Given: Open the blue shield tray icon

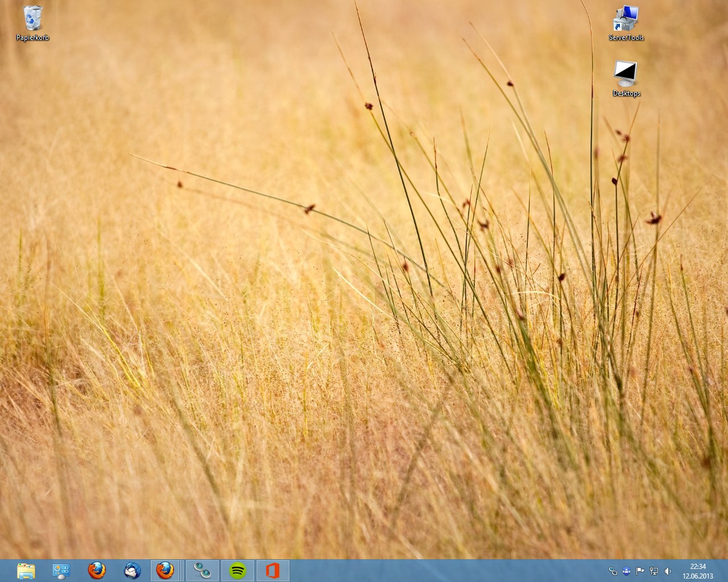Looking at the screenshot, I should (626, 571).
